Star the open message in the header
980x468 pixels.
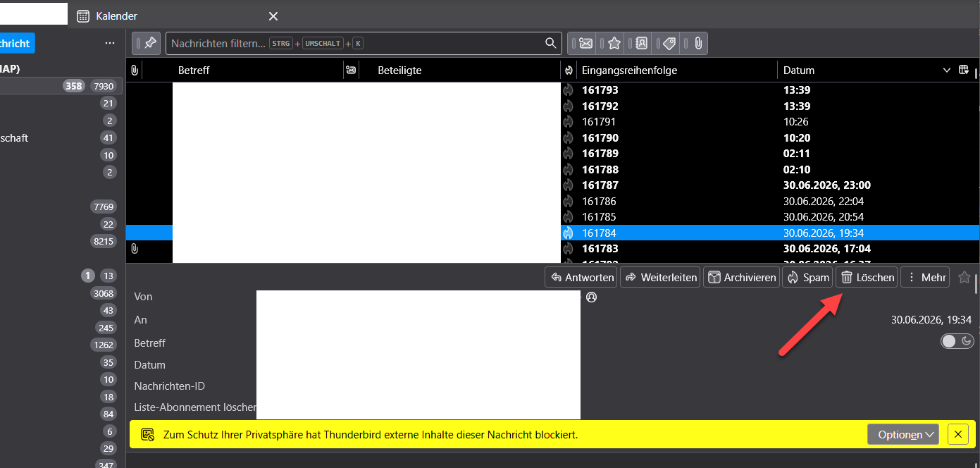click(x=965, y=278)
